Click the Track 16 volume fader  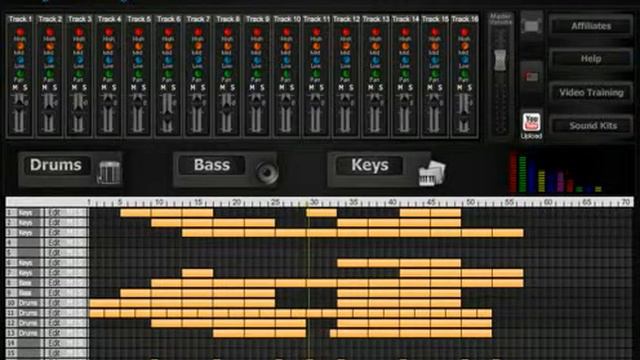(464, 118)
